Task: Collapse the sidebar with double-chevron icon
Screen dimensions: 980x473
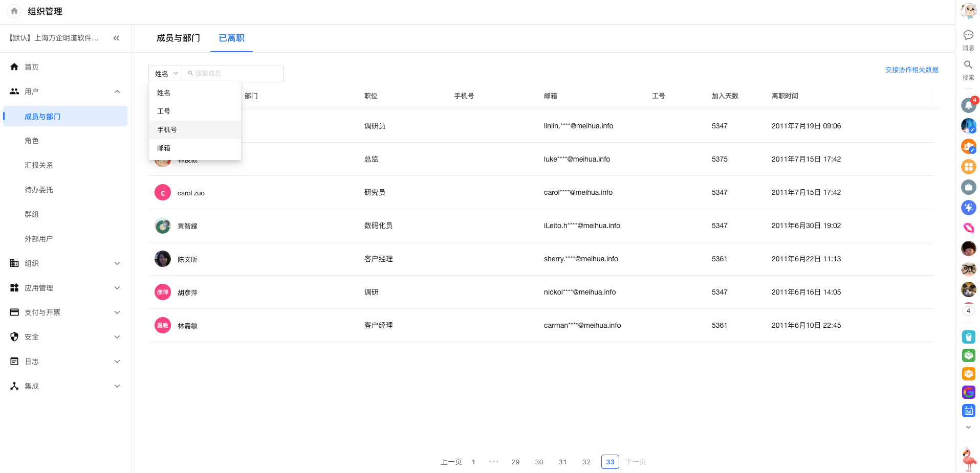Action: (x=116, y=38)
